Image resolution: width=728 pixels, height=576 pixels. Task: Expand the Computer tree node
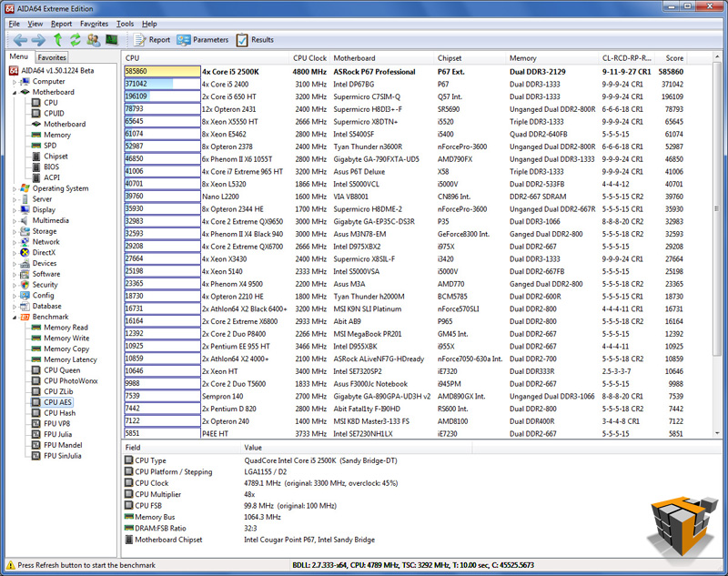14,82
